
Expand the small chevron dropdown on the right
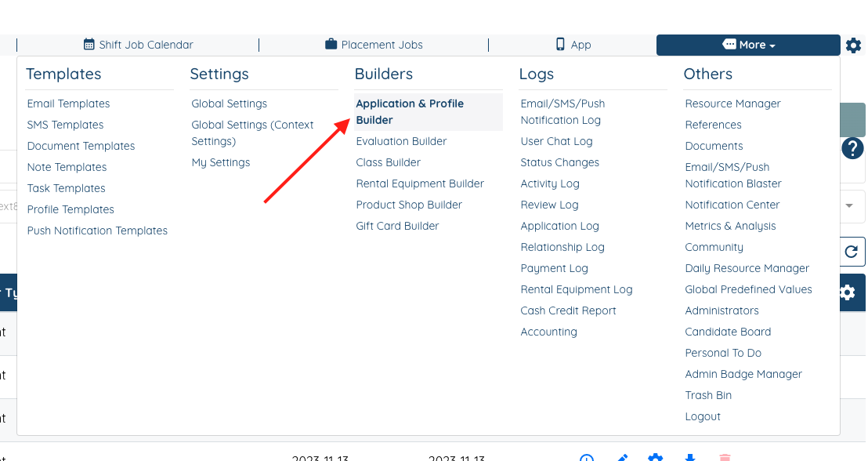point(850,206)
